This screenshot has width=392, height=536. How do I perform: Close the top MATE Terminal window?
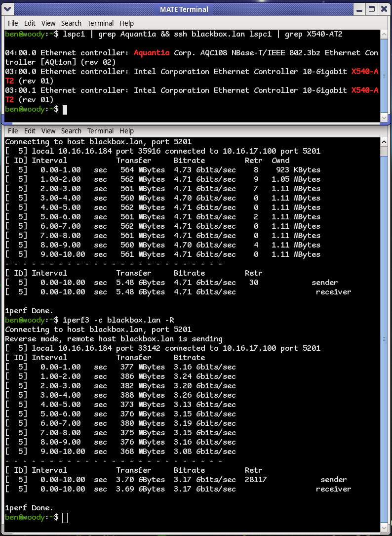coord(384,9)
